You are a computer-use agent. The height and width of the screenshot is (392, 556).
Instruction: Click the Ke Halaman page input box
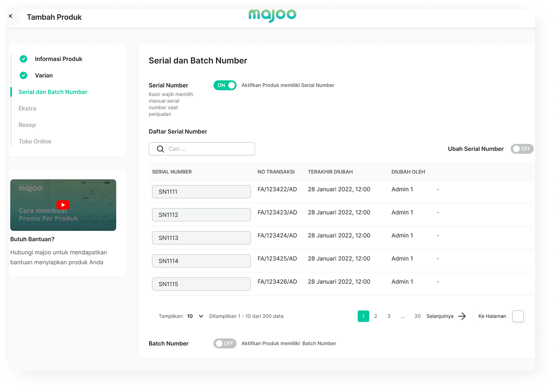coord(518,316)
